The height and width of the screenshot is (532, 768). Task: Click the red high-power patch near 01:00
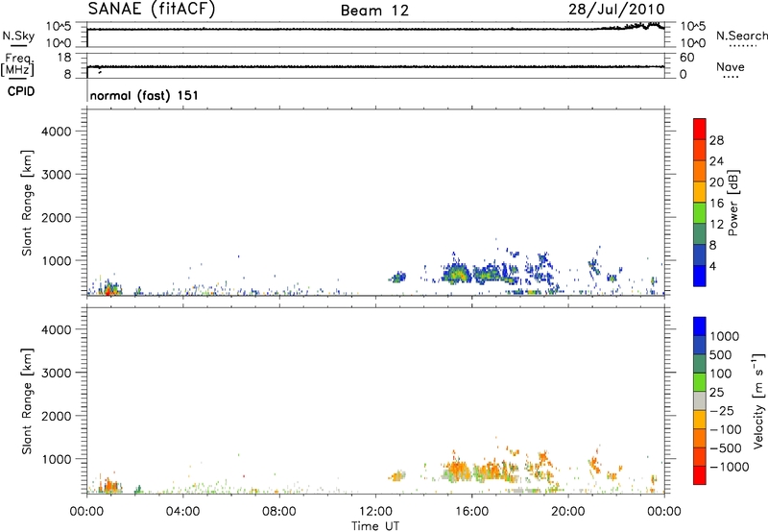(108, 292)
